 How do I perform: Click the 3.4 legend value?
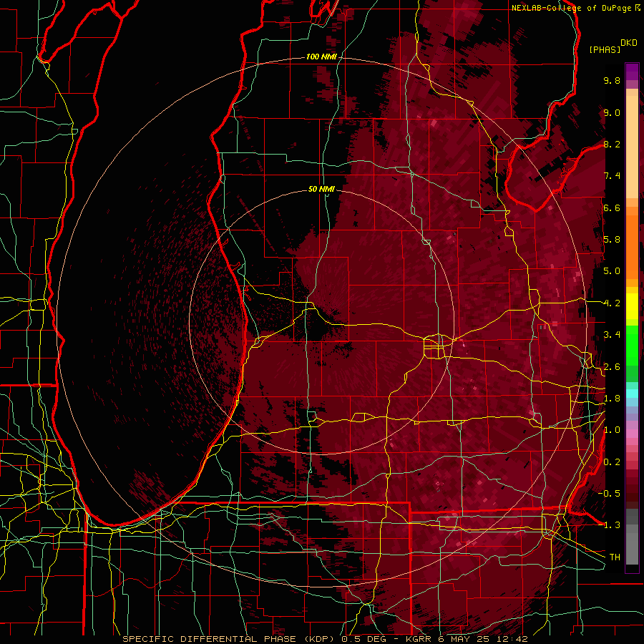pyautogui.click(x=612, y=335)
